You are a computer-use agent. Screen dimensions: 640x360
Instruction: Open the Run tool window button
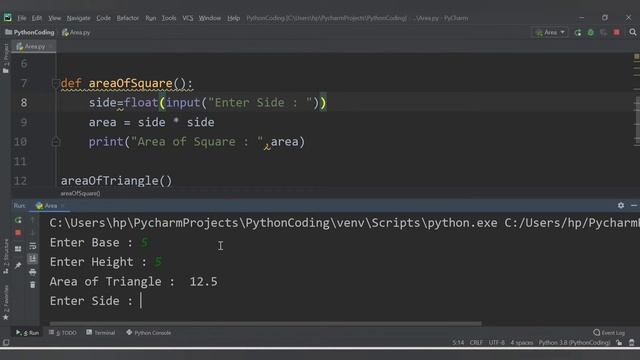tap(27, 333)
